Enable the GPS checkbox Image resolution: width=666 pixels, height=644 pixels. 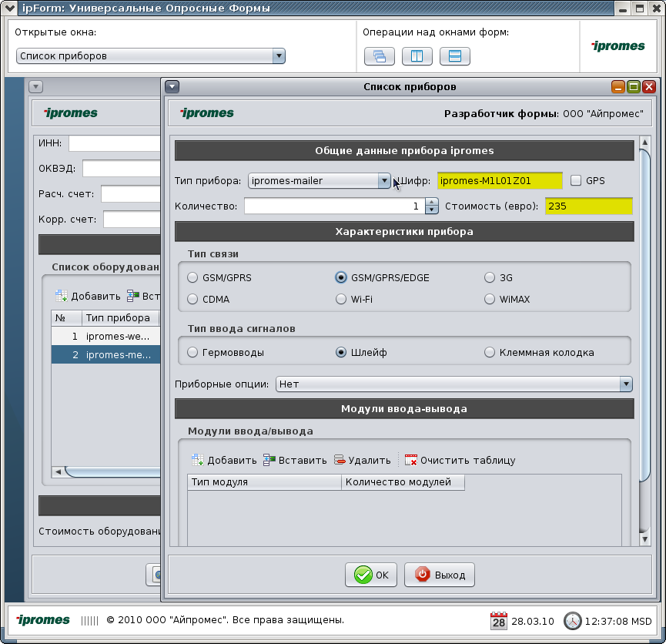pos(575,181)
